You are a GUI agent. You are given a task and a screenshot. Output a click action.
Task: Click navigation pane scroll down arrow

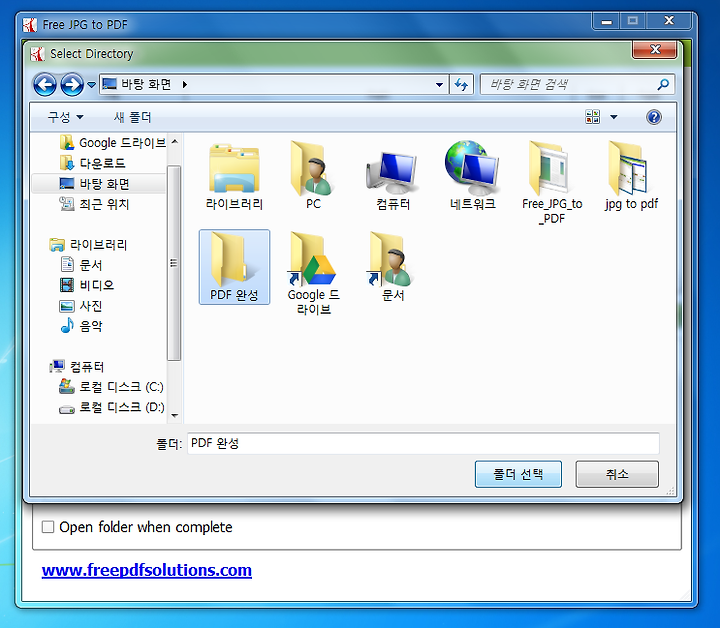pyautogui.click(x=174, y=415)
